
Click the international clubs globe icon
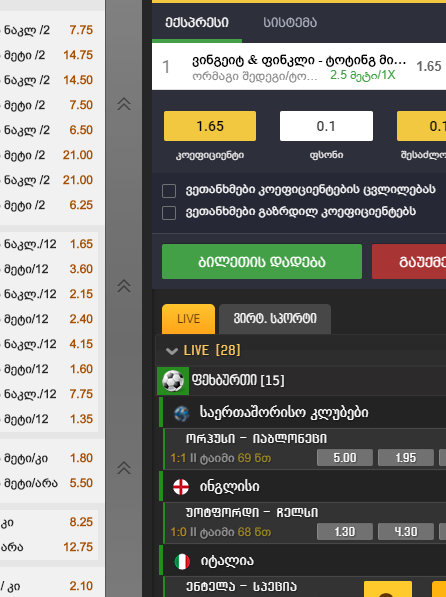(182, 413)
